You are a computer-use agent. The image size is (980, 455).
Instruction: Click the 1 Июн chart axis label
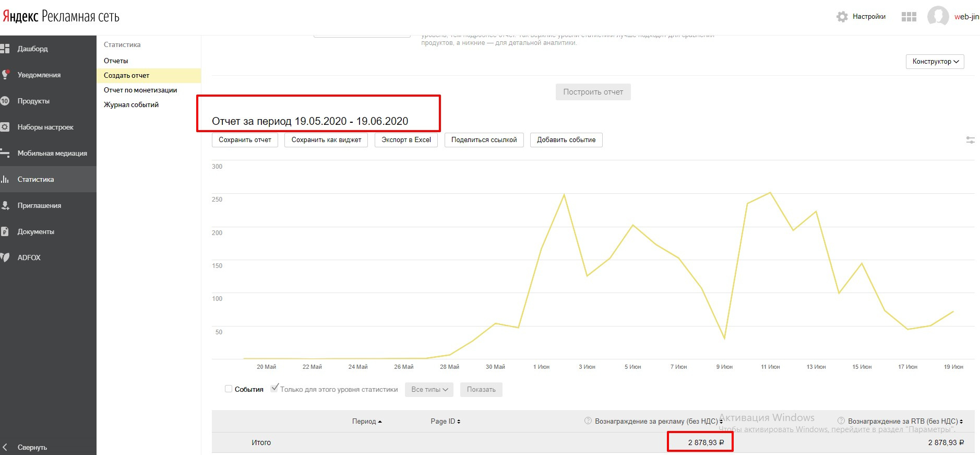(541, 367)
